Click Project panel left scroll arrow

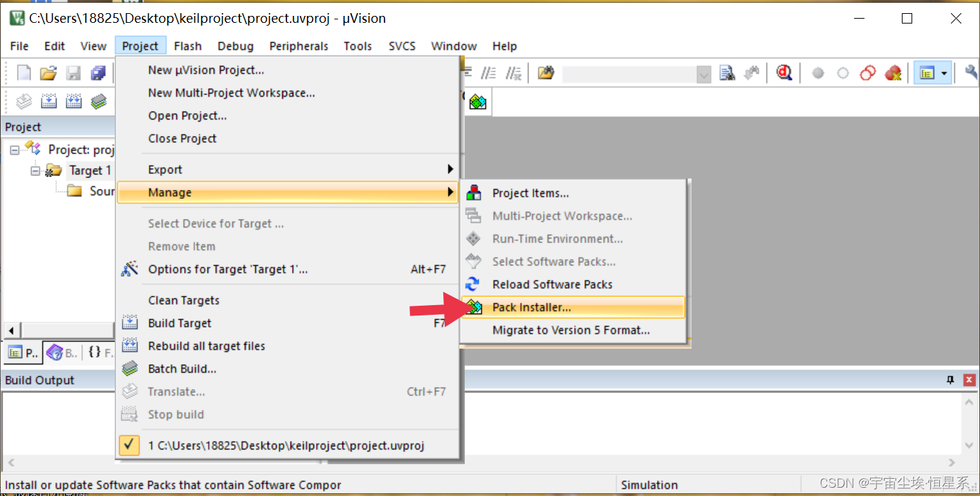[x=12, y=329]
